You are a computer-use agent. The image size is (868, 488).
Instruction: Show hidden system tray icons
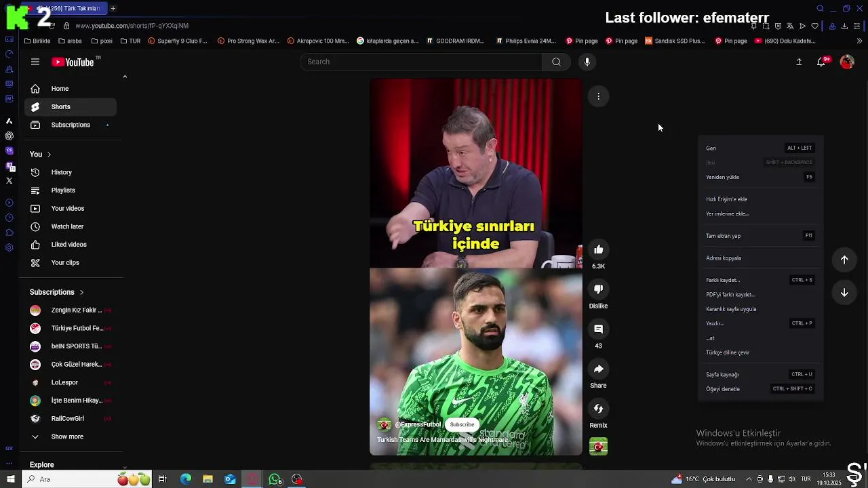(749, 479)
